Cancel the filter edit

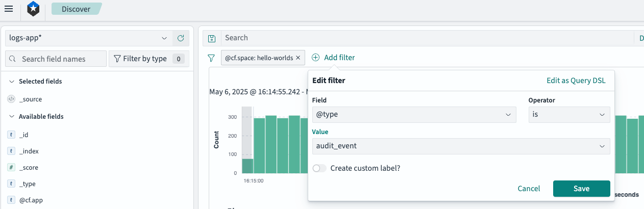(x=529, y=189)
